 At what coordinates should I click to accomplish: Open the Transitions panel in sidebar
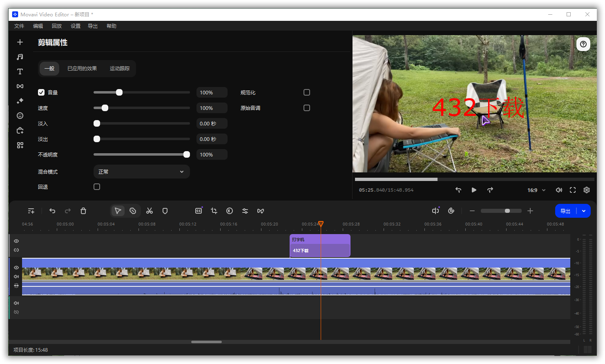(20, 86)
